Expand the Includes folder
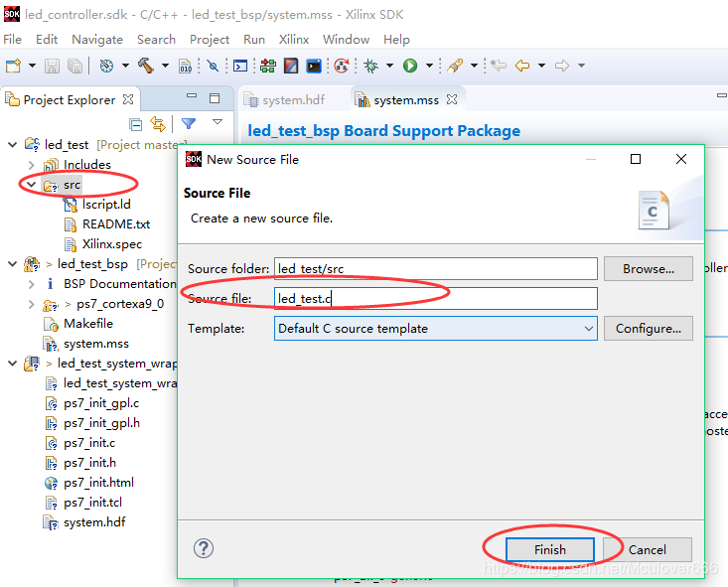728x587 pixels. [x=31, y=165]
